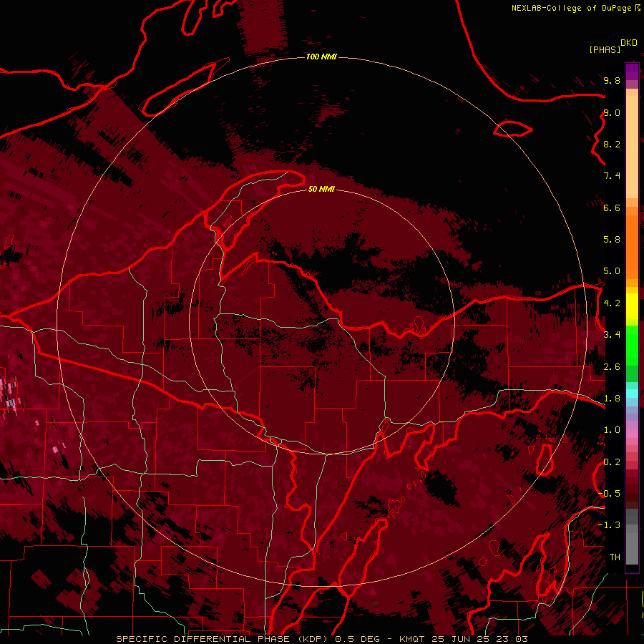
Task: Pick the bright green band of the color bar
Action: click(x=632, y=345)
